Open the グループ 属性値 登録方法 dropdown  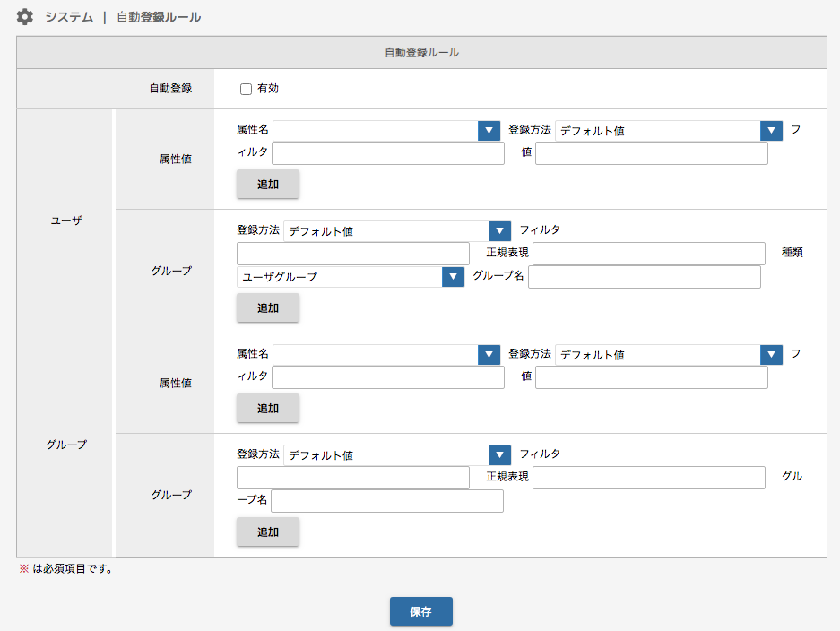point(669,355)
